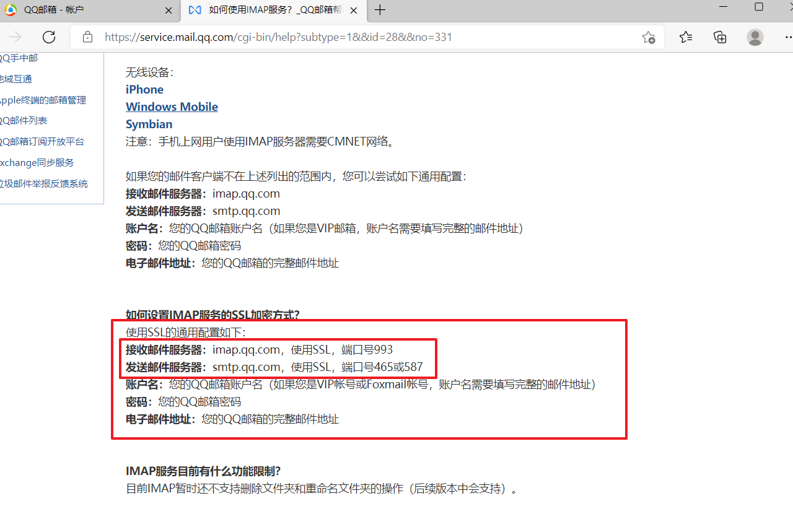Add this page to favorites with the star-plus icon
The image size is (793, 532).
click(648, 37)
